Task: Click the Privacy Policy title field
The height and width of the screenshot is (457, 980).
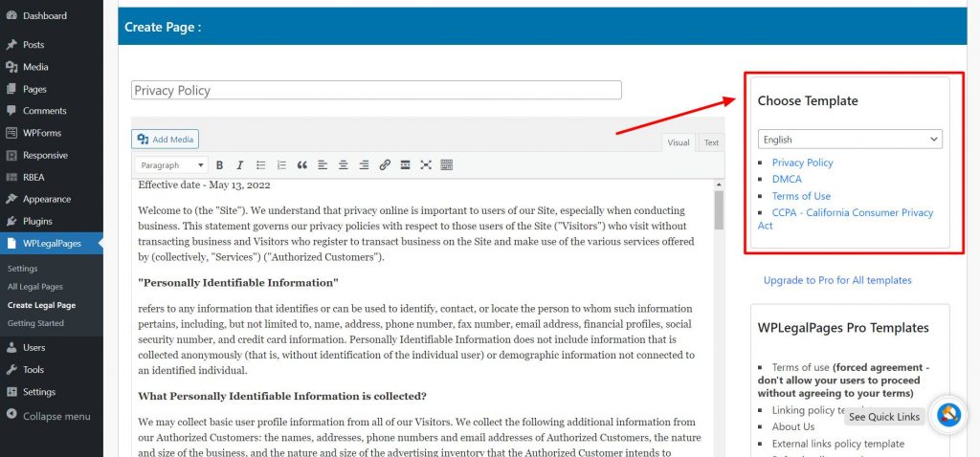Action: 376,91
